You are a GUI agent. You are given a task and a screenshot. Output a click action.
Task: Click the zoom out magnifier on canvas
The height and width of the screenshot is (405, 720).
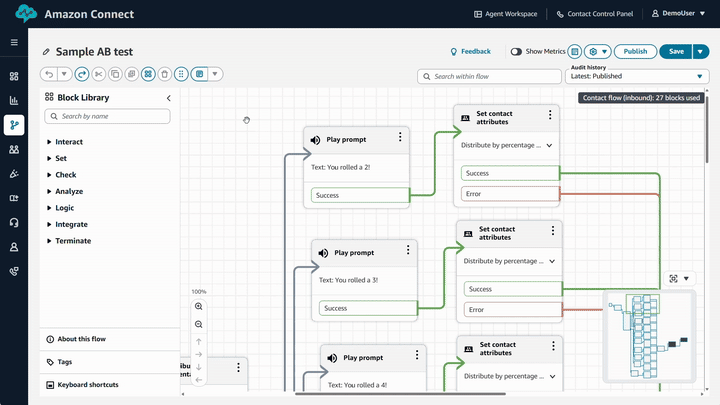(199, 324)
